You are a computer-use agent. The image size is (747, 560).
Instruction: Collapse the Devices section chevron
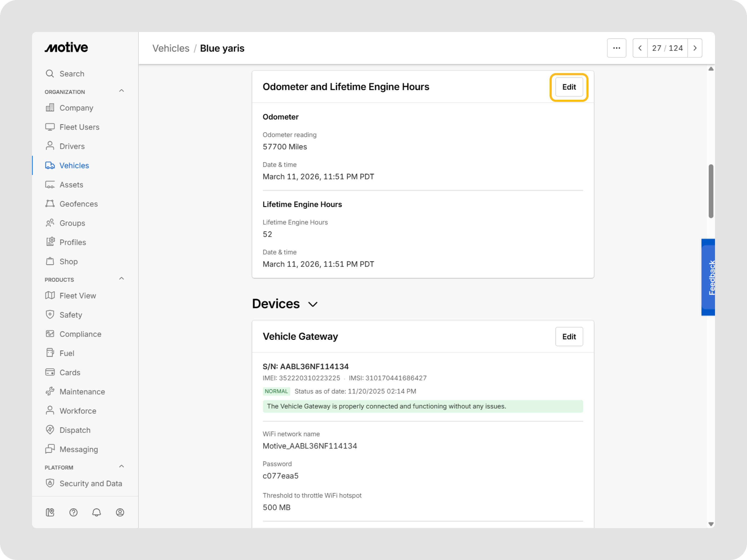[313, 305]
